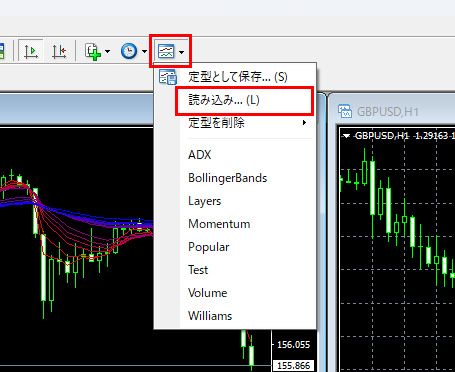
Task: Open the 定型を削除 submenu
Action: (x=235, y=123)
